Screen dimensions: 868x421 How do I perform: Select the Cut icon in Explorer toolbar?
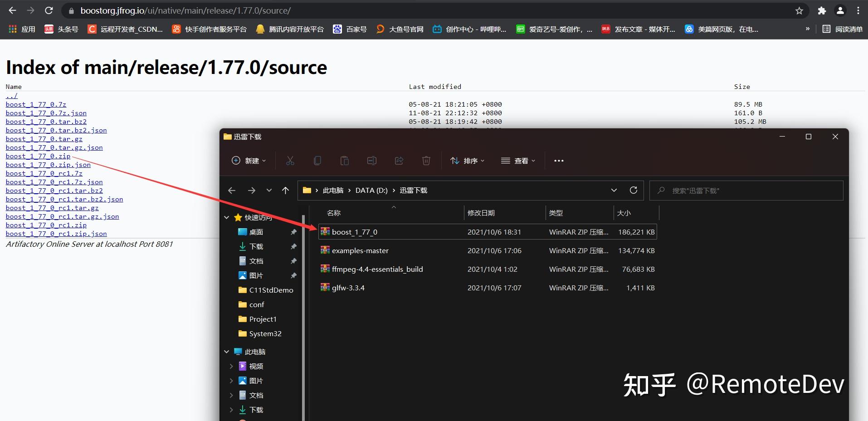(290, 161)
